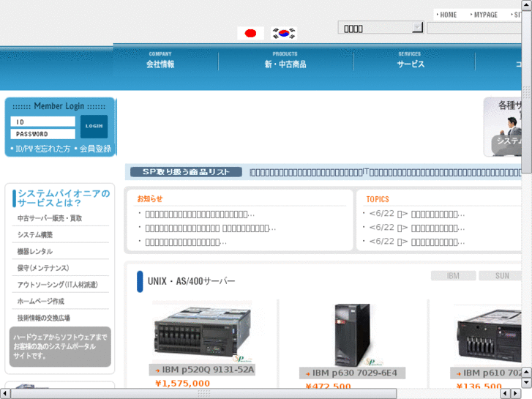Open the COMPANY 会社情報 menu
The height and width of the screenshot is (399, 532).
tap(160, 60)
